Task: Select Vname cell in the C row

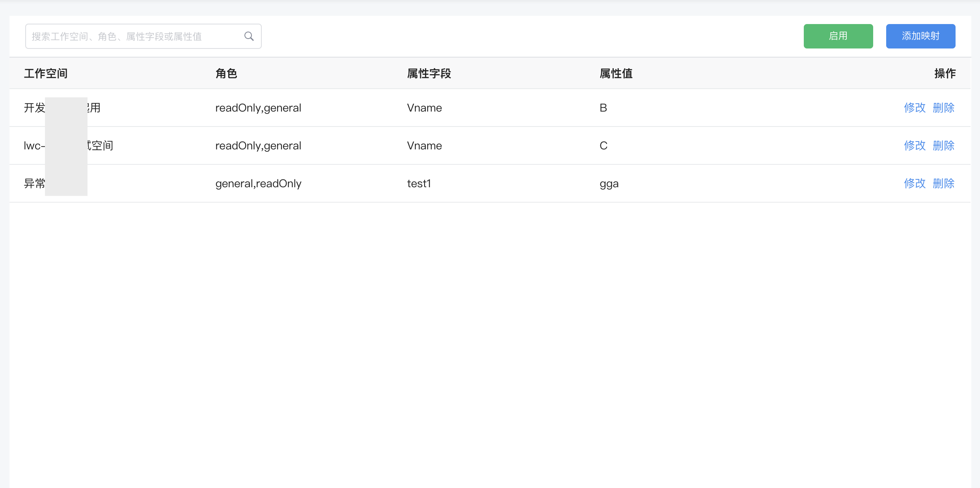Action: click(424, 145)
